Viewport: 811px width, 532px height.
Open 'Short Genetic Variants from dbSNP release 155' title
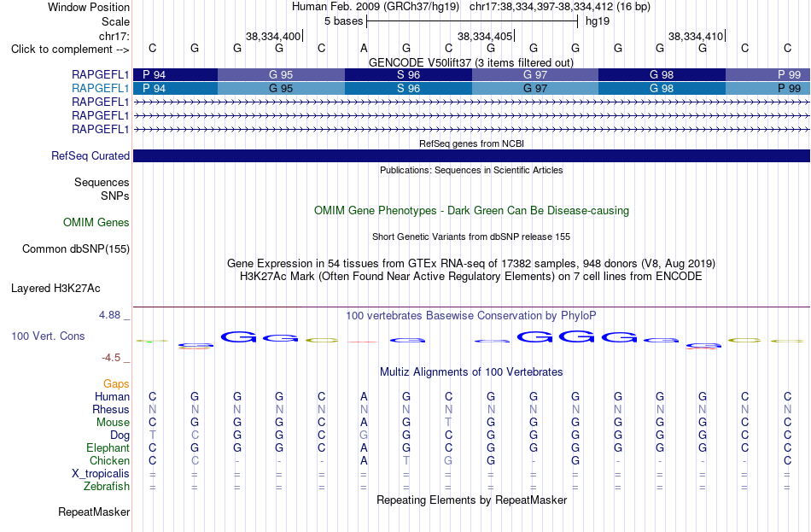tap(471, 237)
